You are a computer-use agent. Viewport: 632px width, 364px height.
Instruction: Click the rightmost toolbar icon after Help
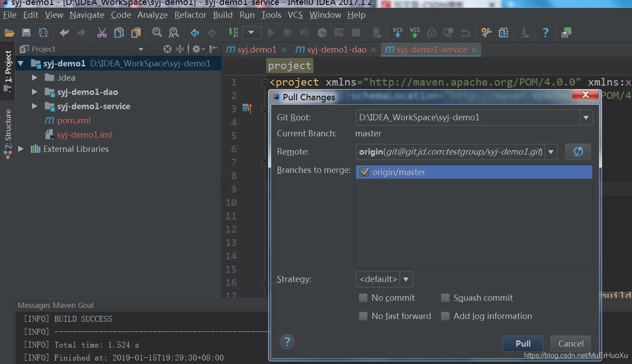pos(566,33)
